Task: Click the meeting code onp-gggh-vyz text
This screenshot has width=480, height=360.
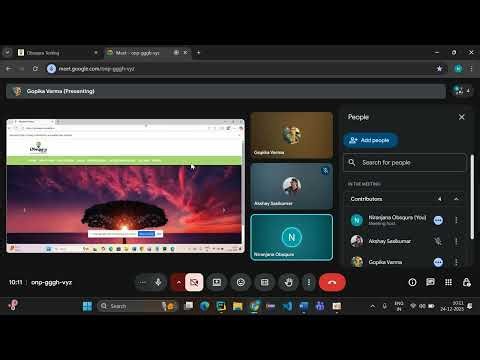Action: tap(51, 282)
